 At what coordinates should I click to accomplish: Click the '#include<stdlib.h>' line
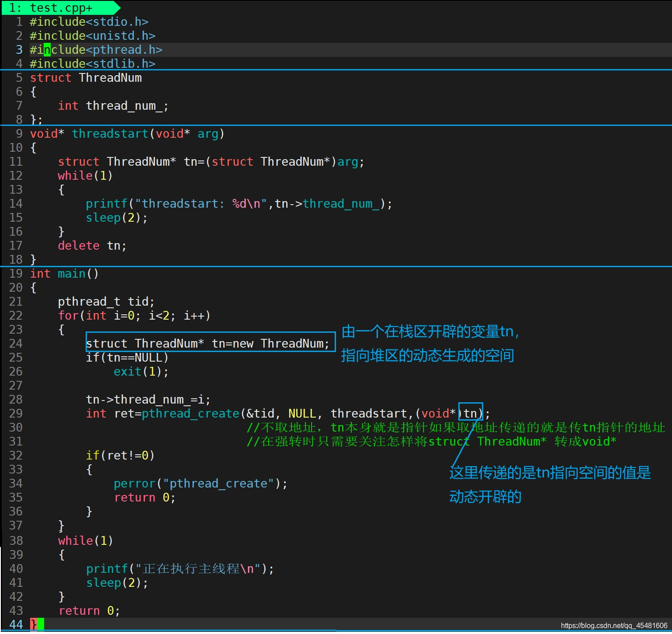coord(93,64)
